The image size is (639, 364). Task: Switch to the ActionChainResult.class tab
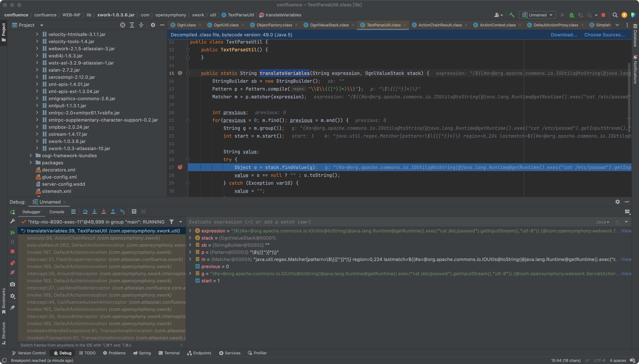440,25
